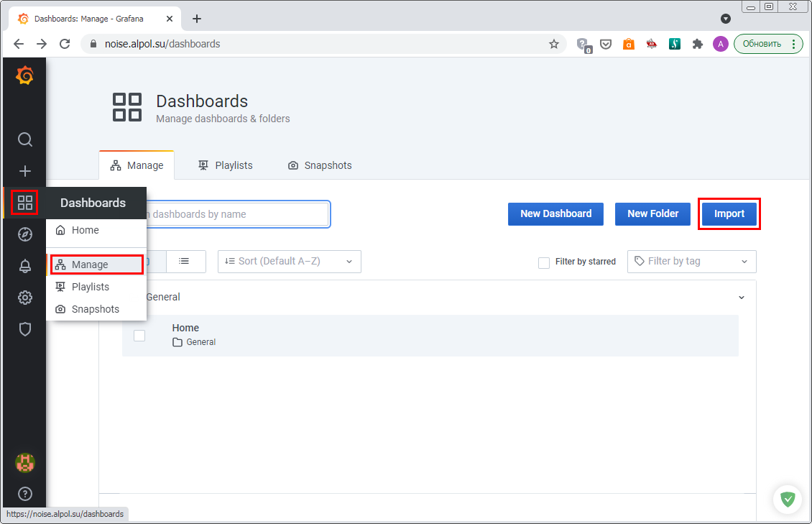Click the user avatar in sidebar
Screen dimensions: 812x524
[25, 463]
